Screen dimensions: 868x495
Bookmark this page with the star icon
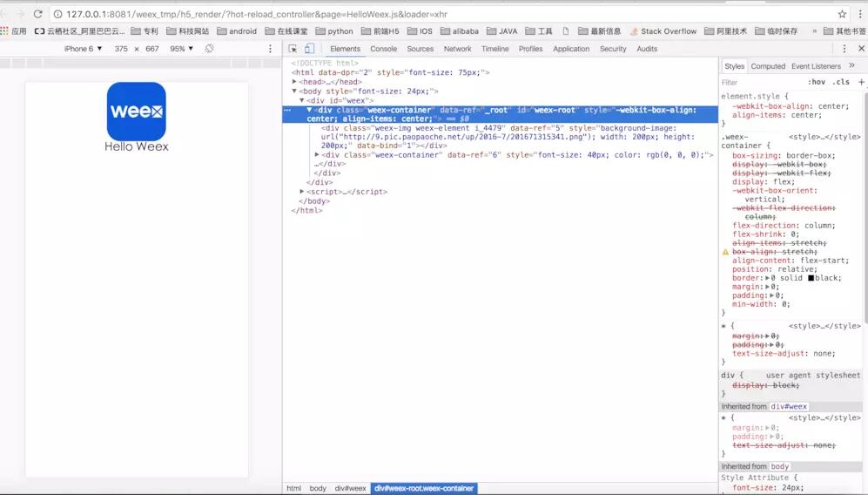tap(842, 14)
